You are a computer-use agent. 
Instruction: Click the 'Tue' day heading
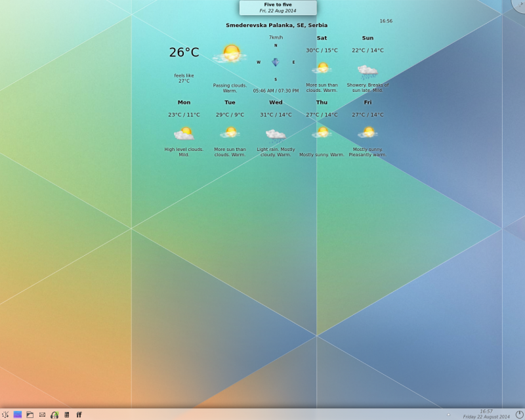[x=230, y=102]
